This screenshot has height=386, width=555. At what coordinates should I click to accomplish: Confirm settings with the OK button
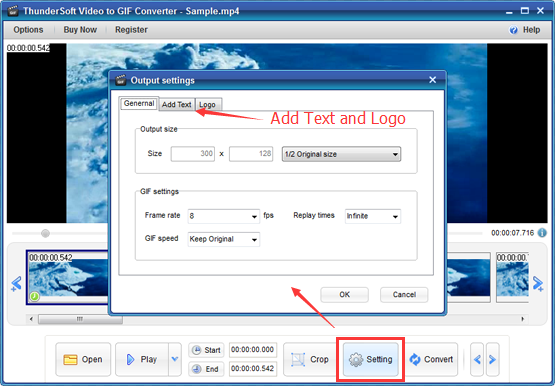point(344,295)
